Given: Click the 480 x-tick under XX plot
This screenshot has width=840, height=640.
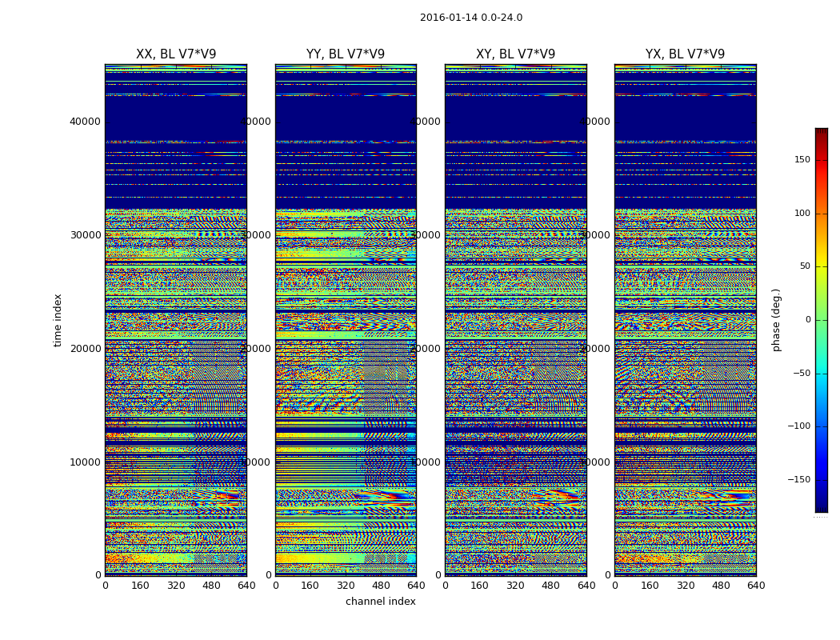Looking at the screenshot, I should coord(211,586).
